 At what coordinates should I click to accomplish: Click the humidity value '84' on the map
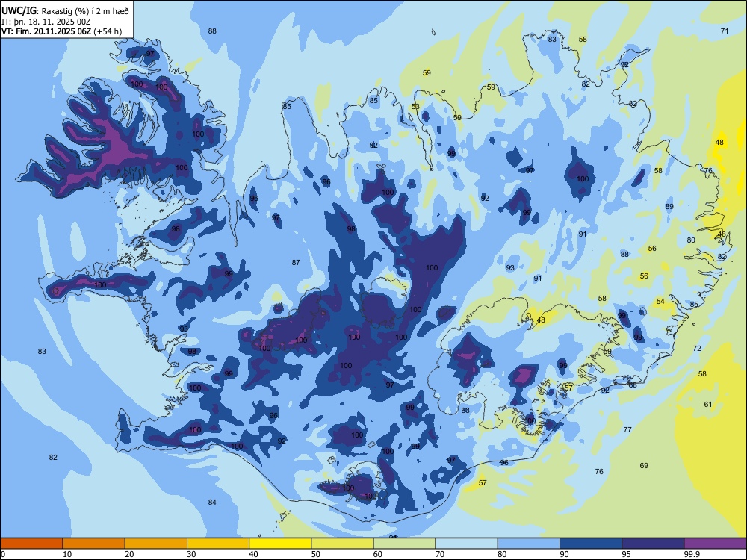212,502
